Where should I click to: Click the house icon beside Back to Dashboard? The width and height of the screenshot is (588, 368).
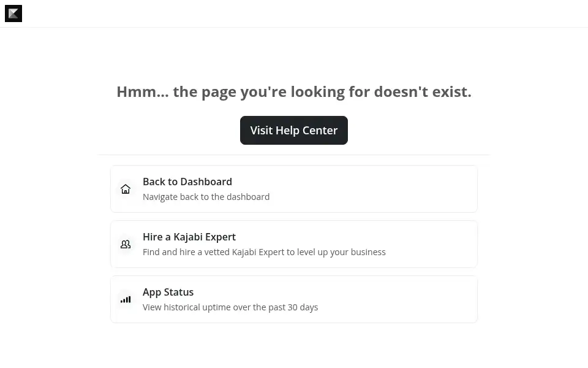[126, 189]
